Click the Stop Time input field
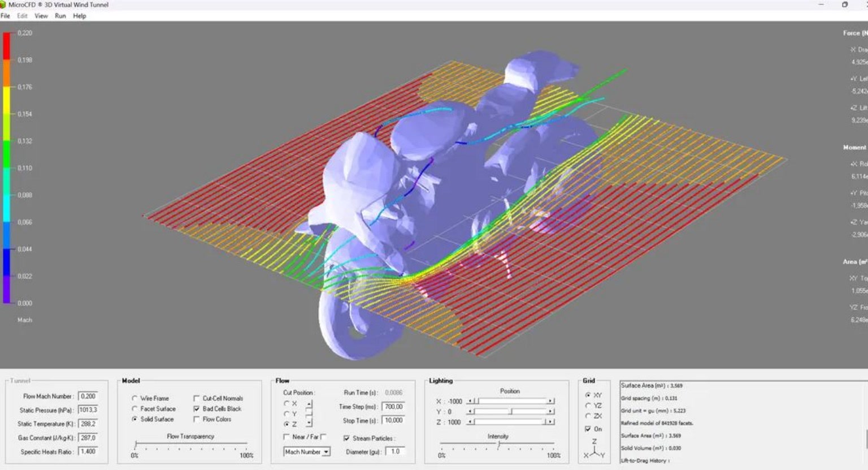868x470 pixels. click(x=393, y=421)
